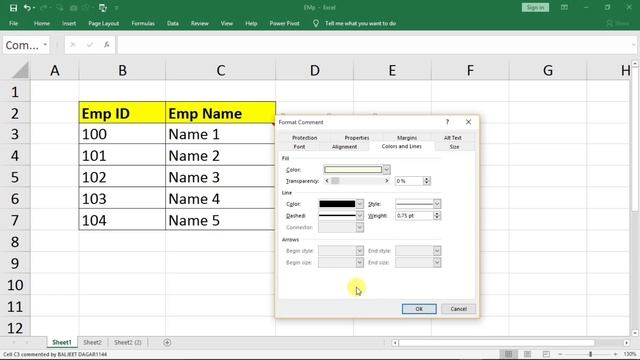The width and height of the screenshot is (640, 360).
Task: Click the Undo arrow icon
Action: tap(27, 8)
